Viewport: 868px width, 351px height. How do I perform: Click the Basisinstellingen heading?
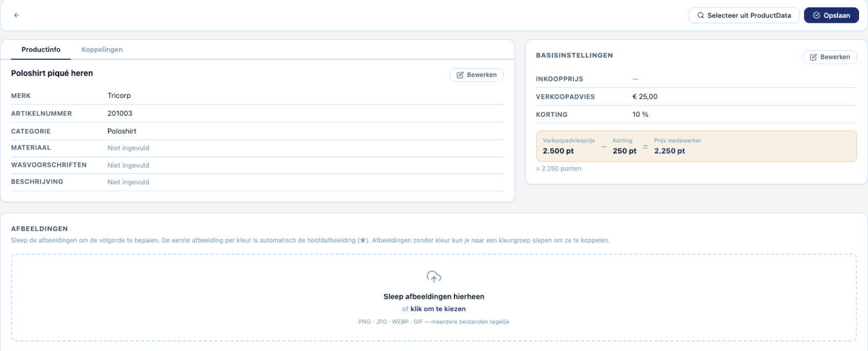click(574, 55)
